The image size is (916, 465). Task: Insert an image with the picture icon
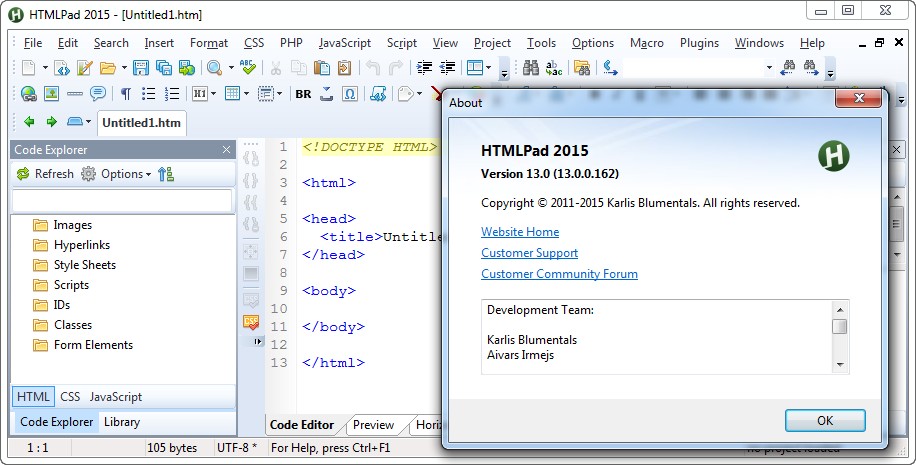pyautogui.click(x=51, y=93)
